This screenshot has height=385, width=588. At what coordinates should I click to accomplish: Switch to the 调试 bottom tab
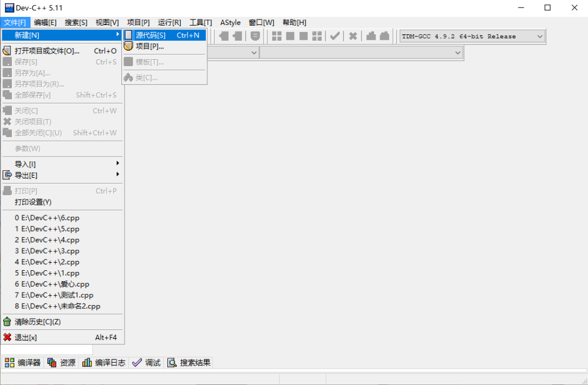(146, 363)
